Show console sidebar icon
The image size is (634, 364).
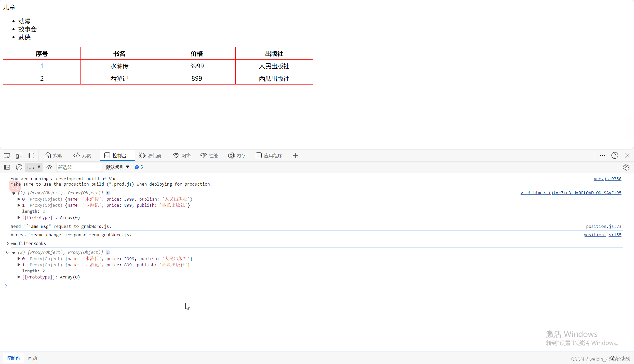(7, 167)
